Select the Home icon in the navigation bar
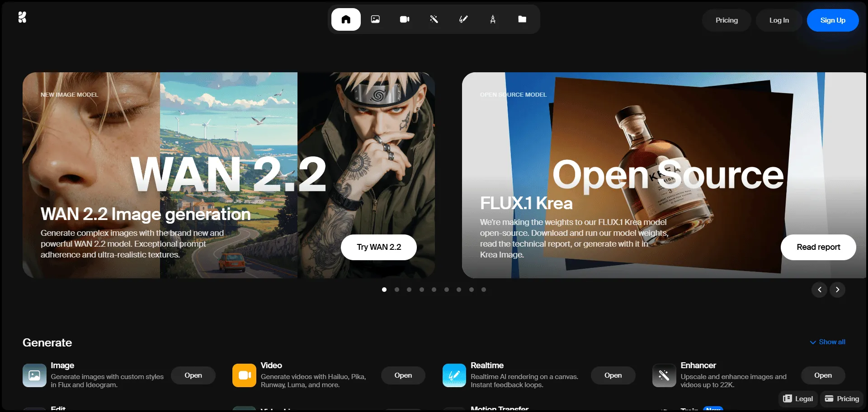868x412 pixels. [346, 19]
